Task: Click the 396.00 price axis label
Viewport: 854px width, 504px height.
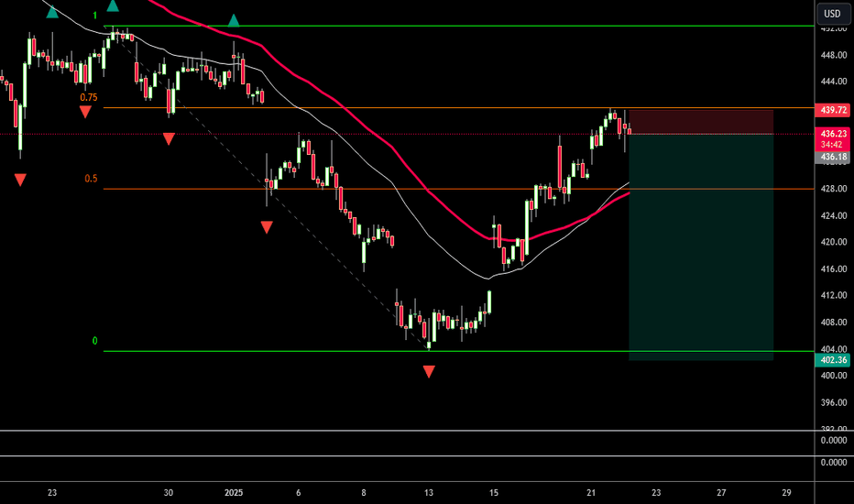Action: click(x=834, y=402)
